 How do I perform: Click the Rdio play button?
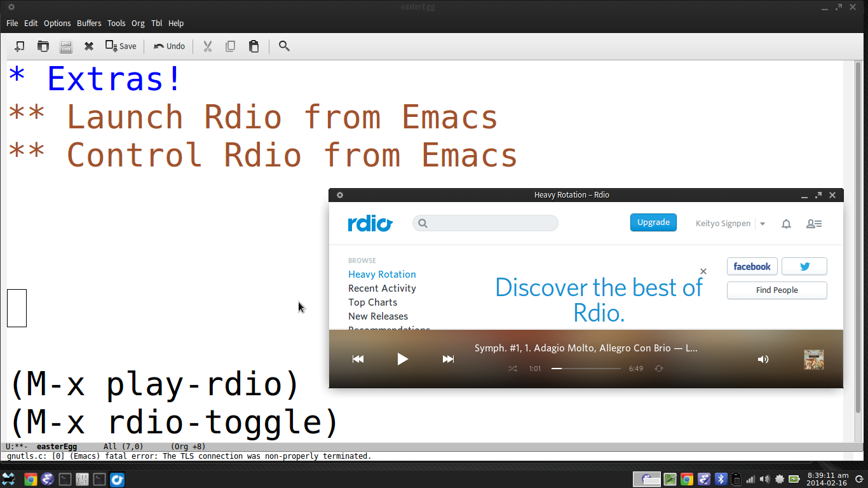coord(402,359)
